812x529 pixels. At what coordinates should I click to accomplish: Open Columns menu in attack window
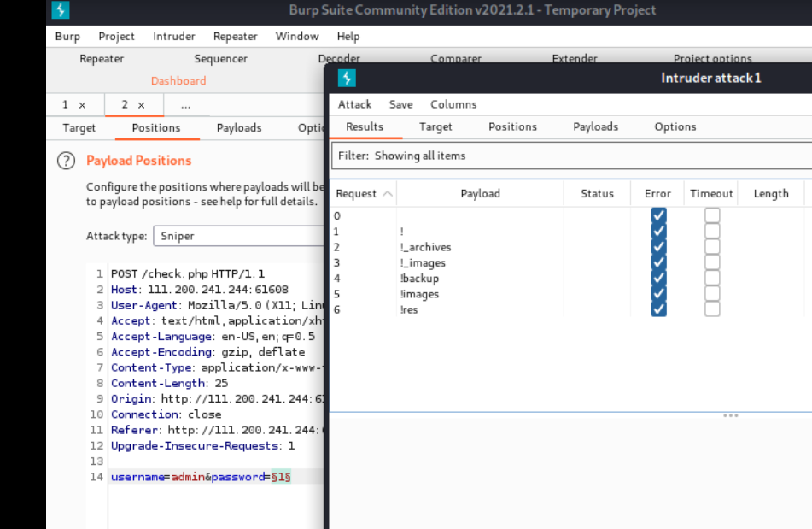coord(453,104)
